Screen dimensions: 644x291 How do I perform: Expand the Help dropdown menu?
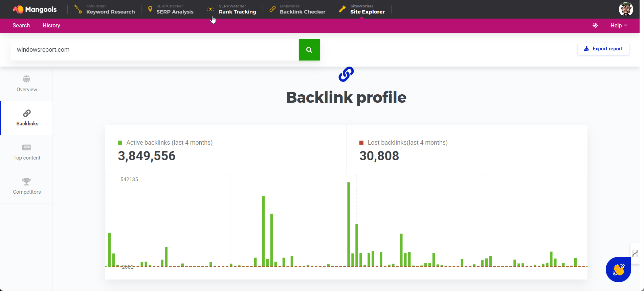tap(619, 26)
